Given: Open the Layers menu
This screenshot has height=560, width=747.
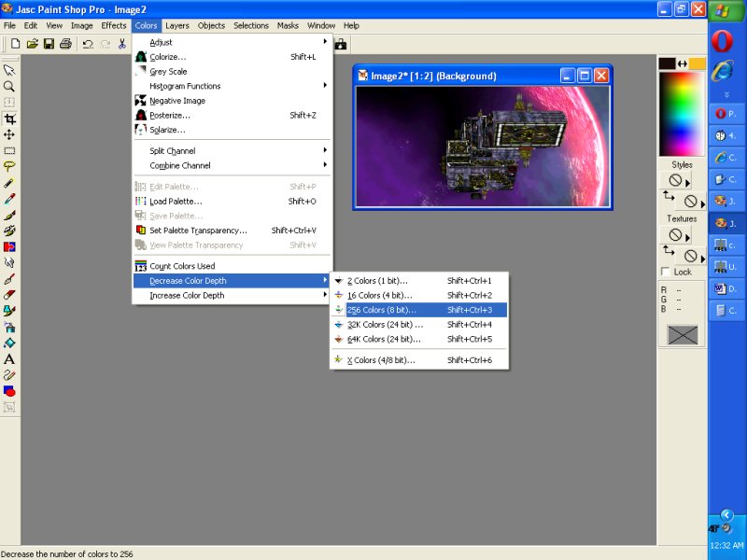Looking at the screenshot, I should [x=177, y=25].
